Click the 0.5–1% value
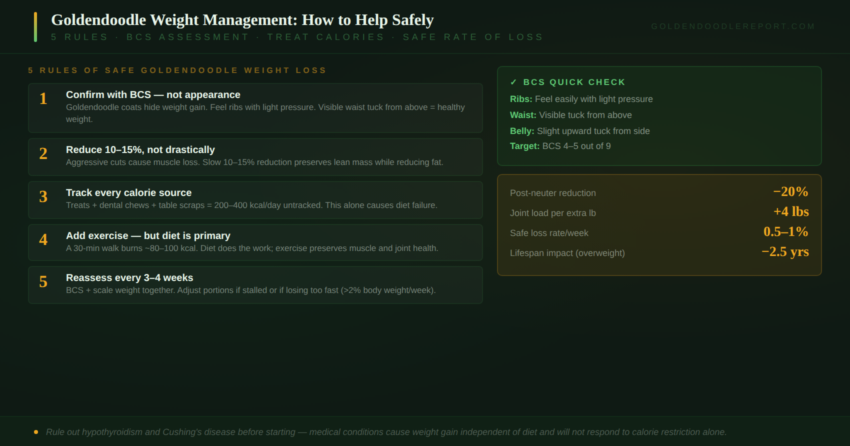 [785, 231]
